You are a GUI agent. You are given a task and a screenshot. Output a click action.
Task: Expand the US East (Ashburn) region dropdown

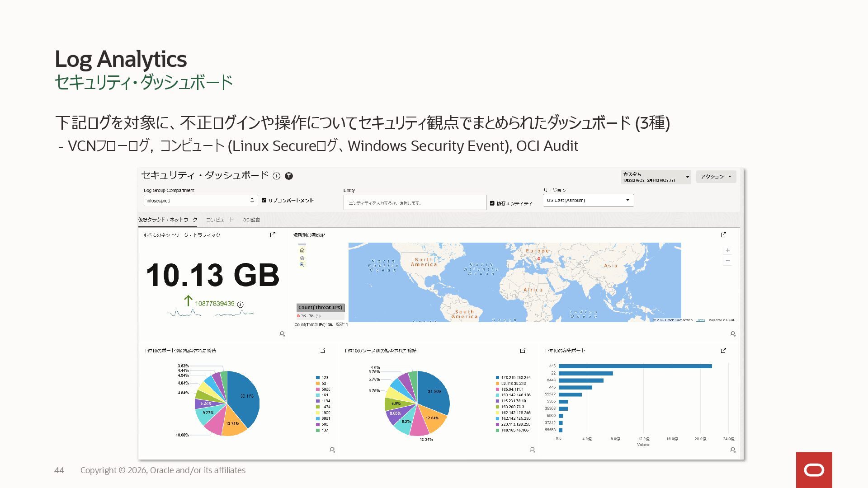(588, 200)
